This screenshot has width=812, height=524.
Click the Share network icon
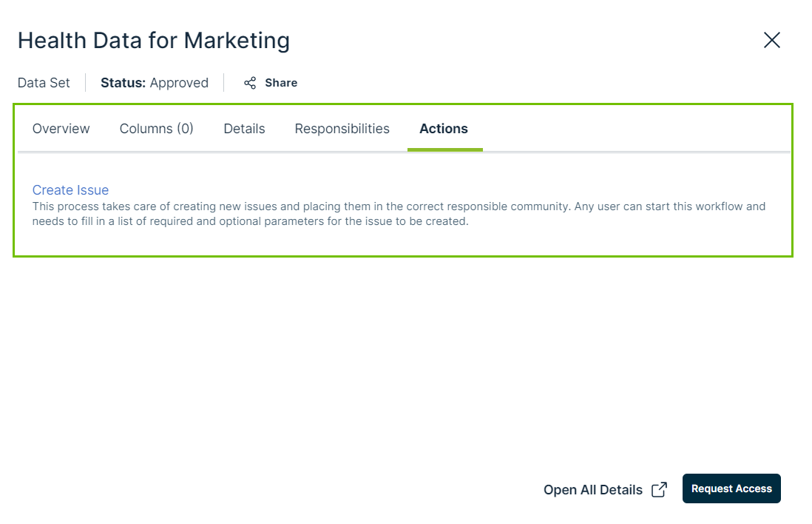click(x=250, y=83)
